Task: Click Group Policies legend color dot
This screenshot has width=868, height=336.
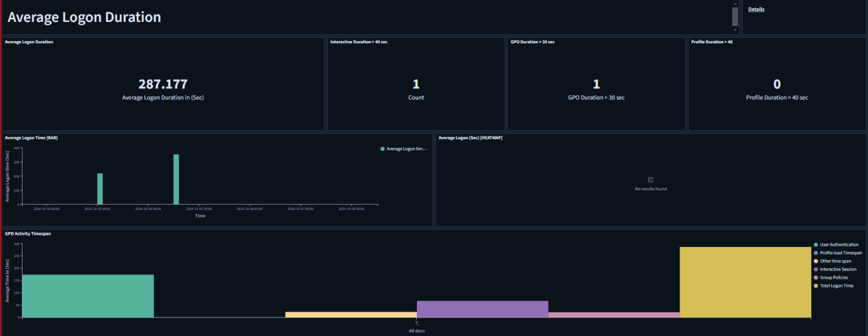Action: tap(815, 277)
